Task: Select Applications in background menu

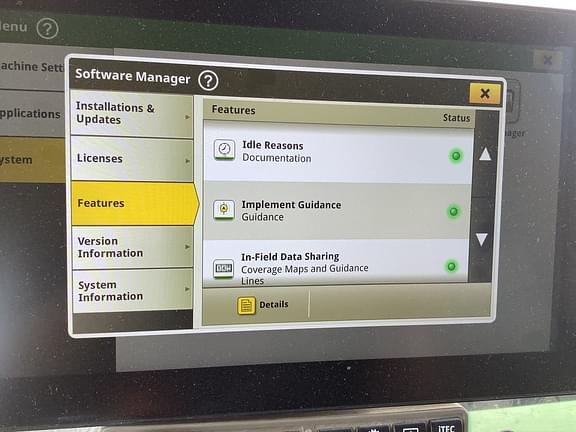Action: (32, 114)
